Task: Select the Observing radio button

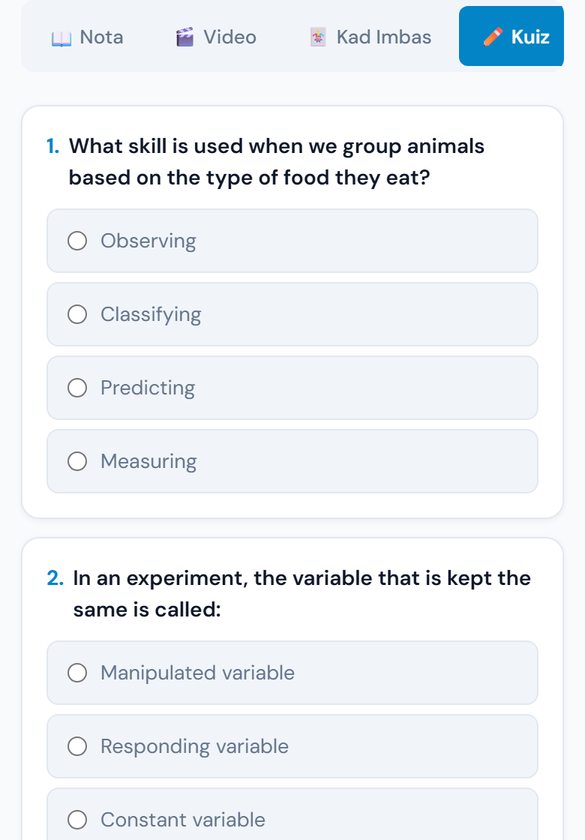Action: tap(77, 241)
